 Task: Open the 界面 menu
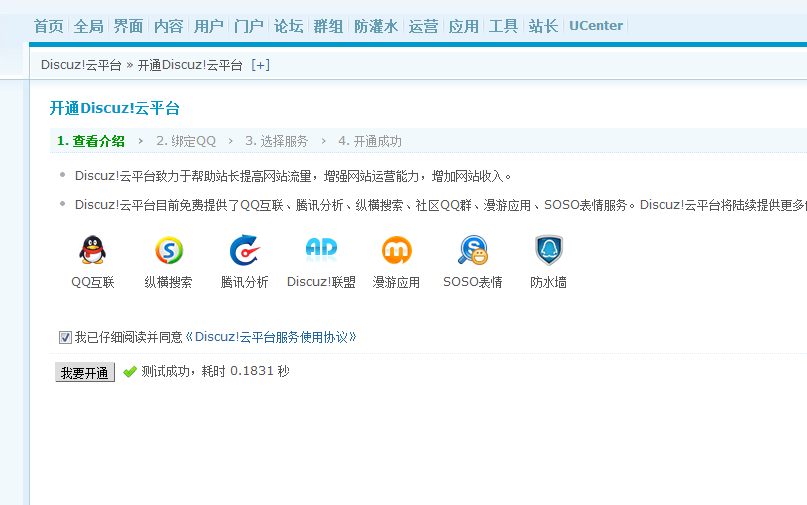tap(128, 26)
